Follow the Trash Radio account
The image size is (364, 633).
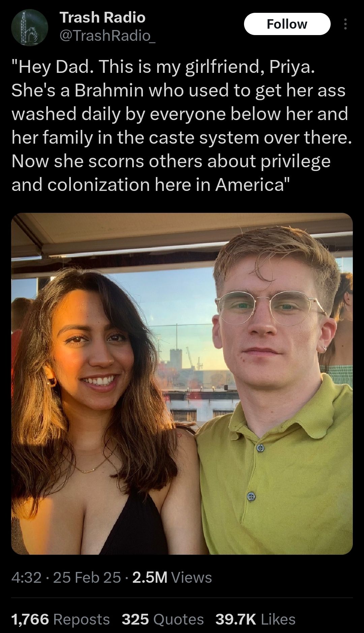point(287,24)
